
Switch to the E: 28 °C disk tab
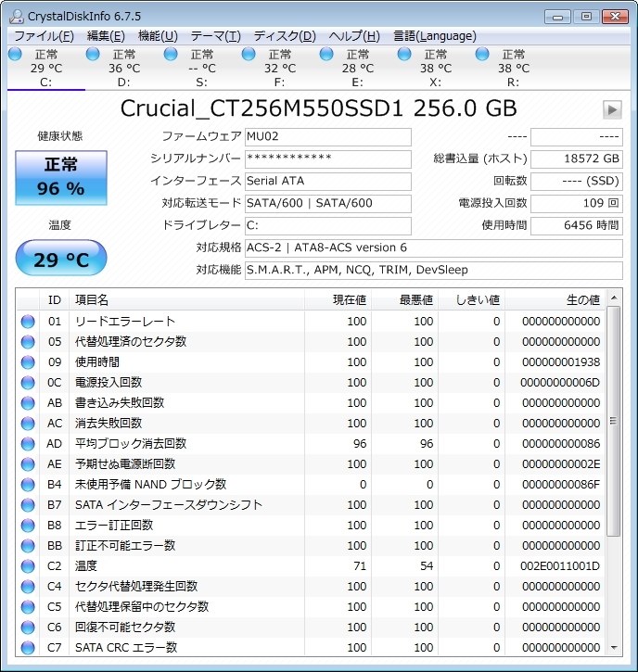(358, 69)
